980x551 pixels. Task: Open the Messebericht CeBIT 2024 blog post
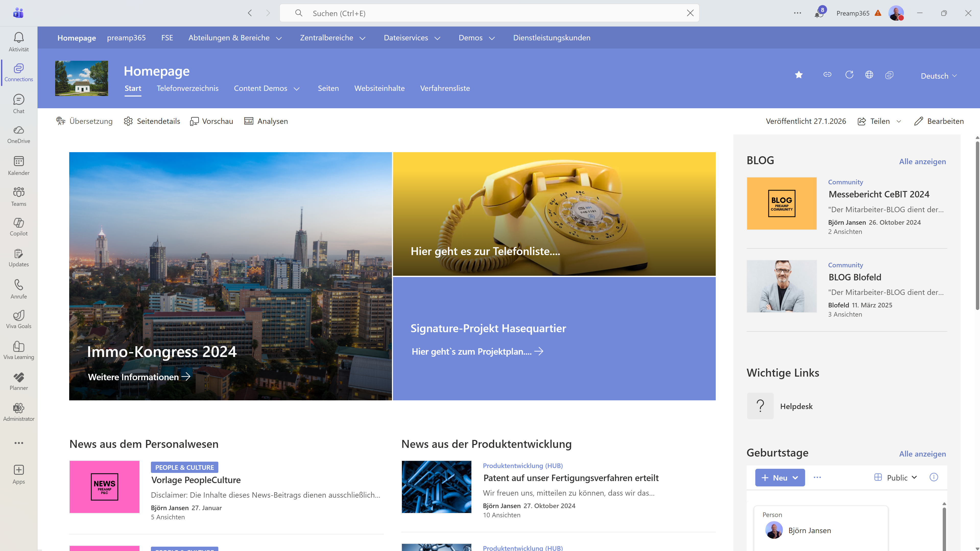(x=879, y=194)
